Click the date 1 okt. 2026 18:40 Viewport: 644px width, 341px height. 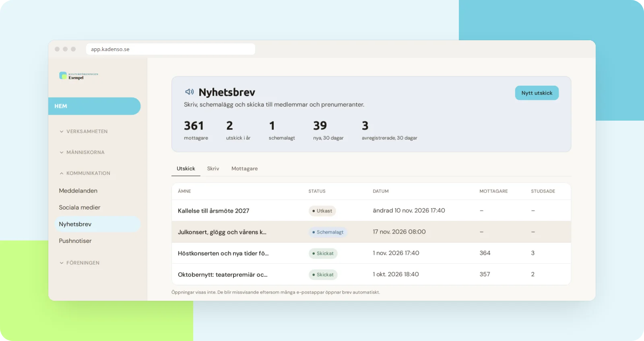tap(396, 274)
